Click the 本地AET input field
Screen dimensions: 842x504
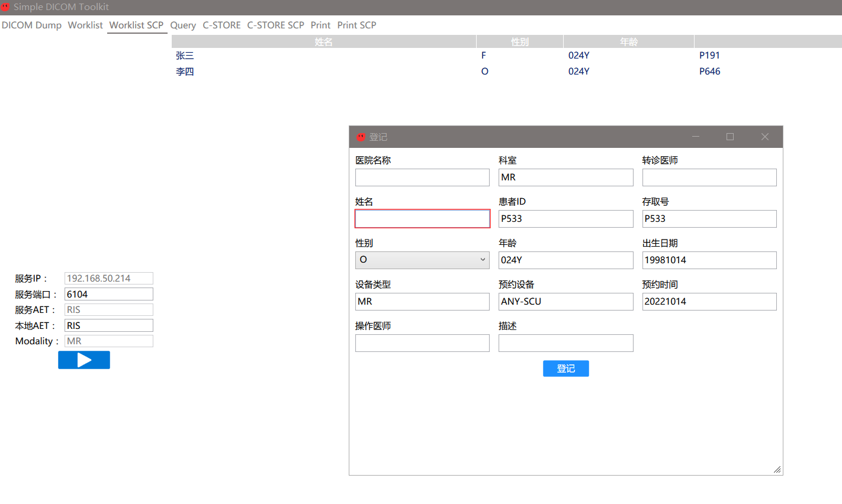108,325
